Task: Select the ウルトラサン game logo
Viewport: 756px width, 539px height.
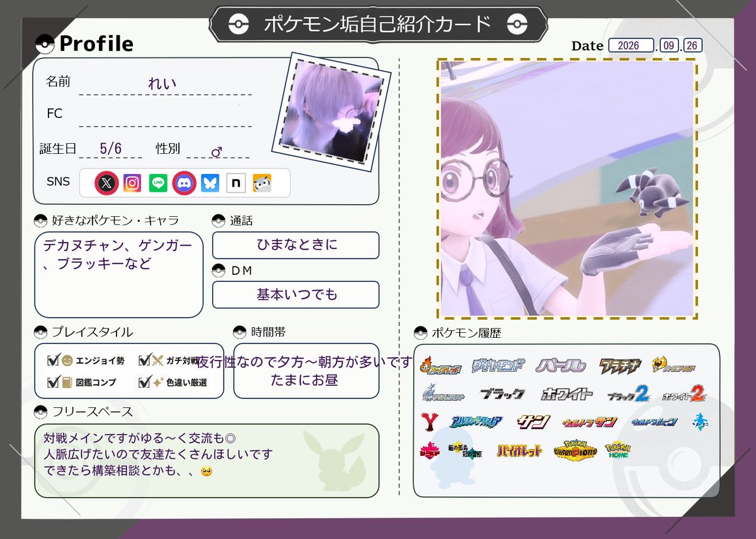Action: 589,422
